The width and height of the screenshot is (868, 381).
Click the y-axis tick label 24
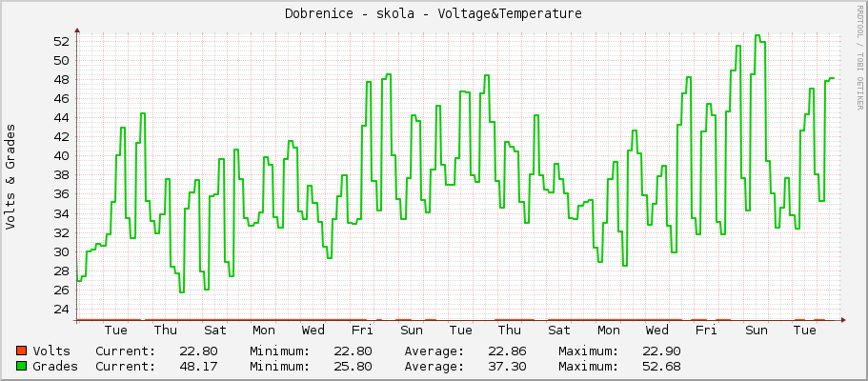tap(61, 309)
